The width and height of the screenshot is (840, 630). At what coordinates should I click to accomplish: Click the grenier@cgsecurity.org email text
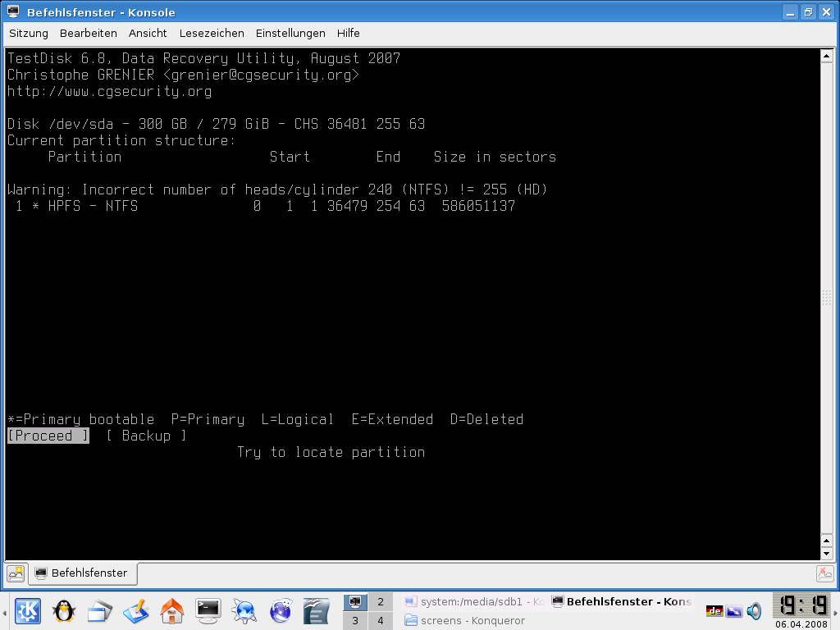click(x=261, y=75)
